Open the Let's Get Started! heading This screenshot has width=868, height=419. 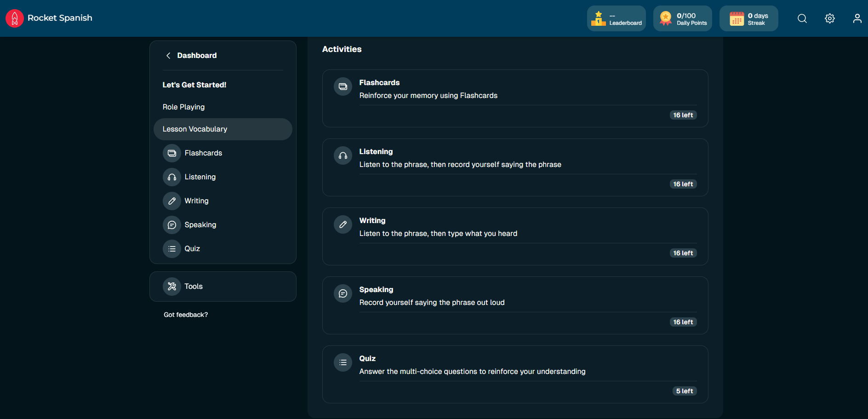pyautogui.click(x=194, y=85)
